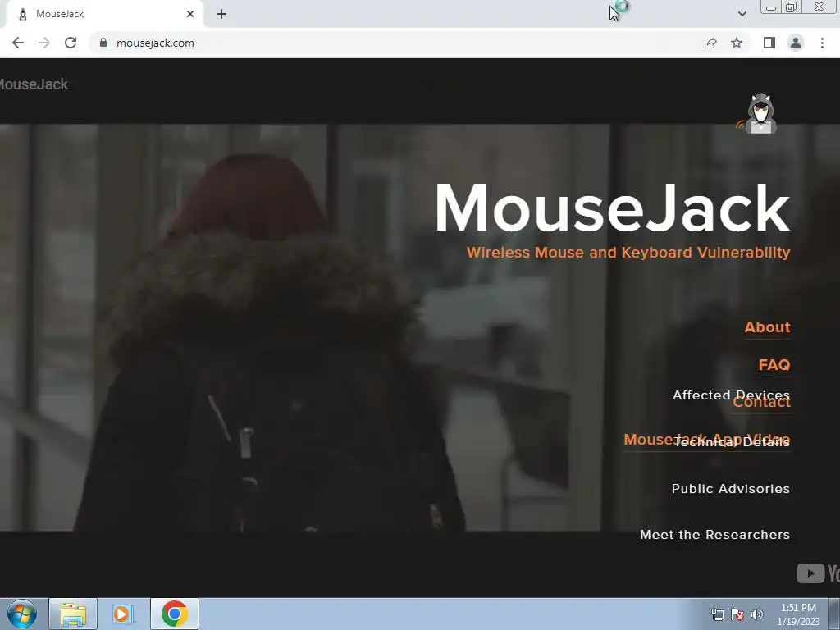
Task: Expand the tab search chevron
Action: coord(742,14)
